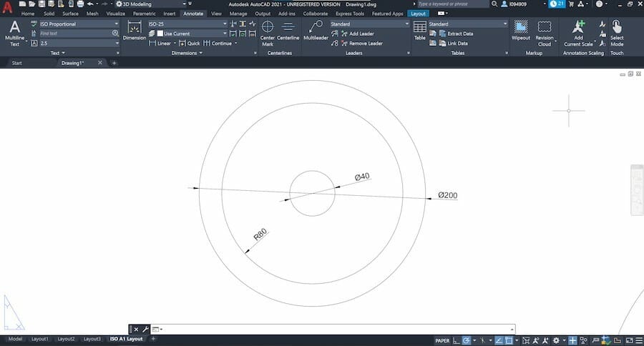Toggle ortho mode icon in status bar

pyautogui.click(x=457, y=340)
